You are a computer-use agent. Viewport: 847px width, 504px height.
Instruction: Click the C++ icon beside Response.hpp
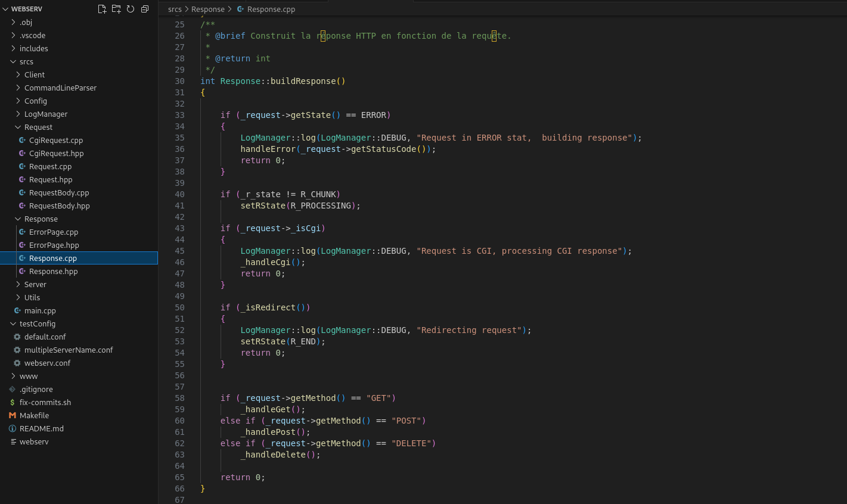pyautogui.click(x=22, y=271)
